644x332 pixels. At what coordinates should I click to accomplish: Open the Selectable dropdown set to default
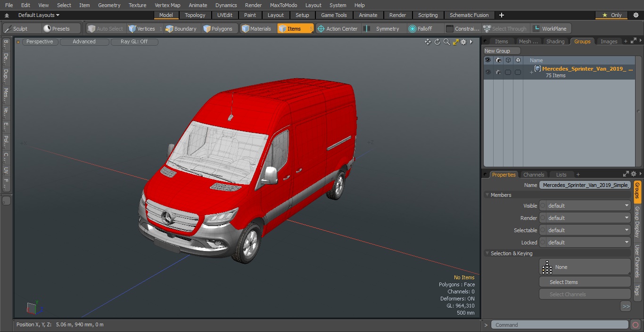click(x=588, y=230)
